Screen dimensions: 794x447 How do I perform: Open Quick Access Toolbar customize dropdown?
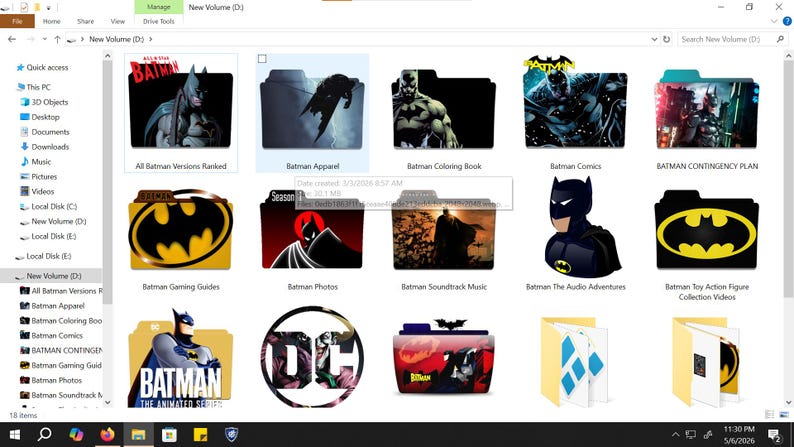[49, 8]
